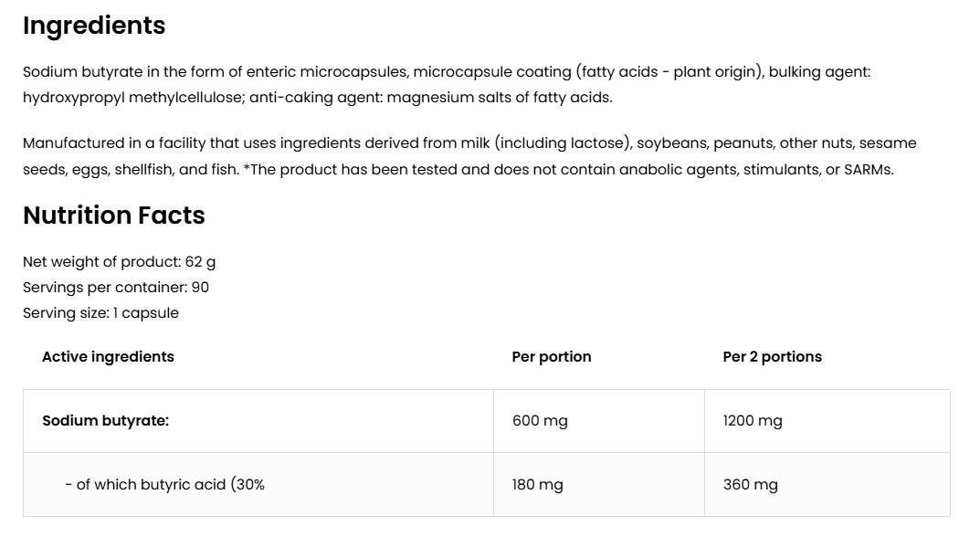The image size is (980, 537).
Task: Click the Nutrition Facts heading
Action: (x=114, y=215)
